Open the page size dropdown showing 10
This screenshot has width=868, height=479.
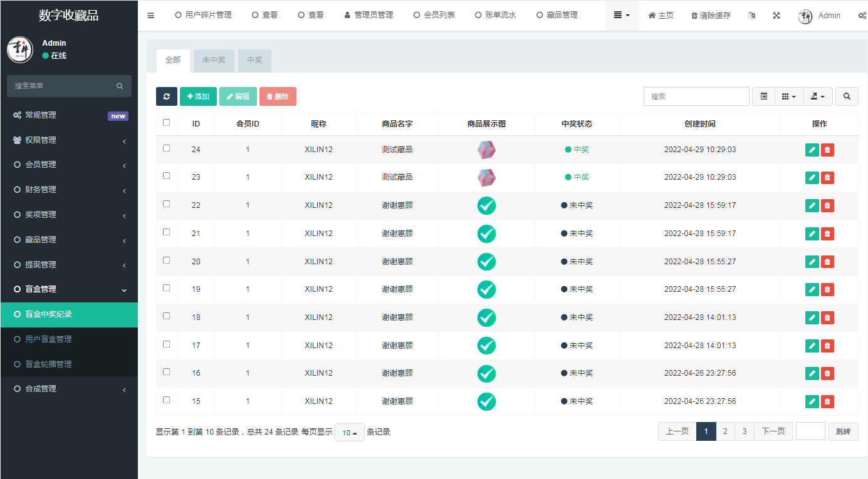click(349, 433)
